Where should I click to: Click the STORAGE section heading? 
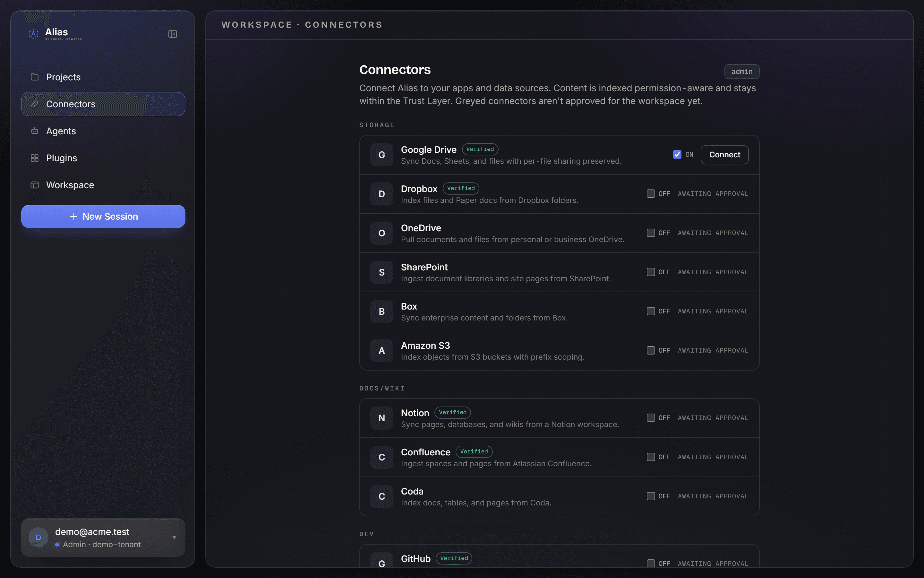[x=377, y=125]
